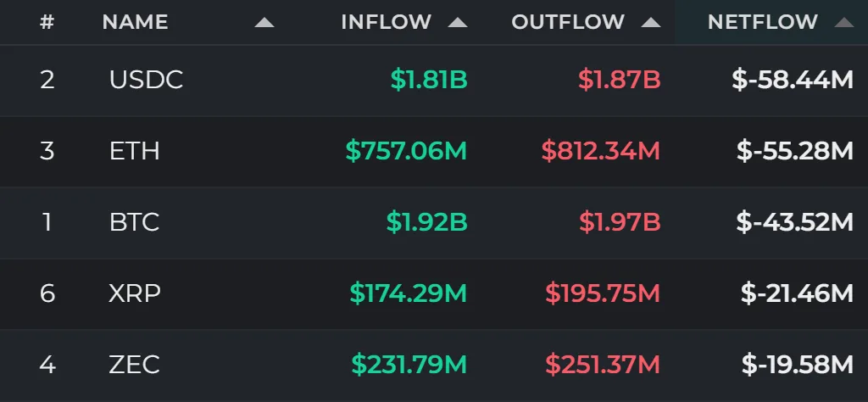Click BTC outflow value $1.97B
The height and width of the screenshot is (402, 868).
[x=620, y=222]
